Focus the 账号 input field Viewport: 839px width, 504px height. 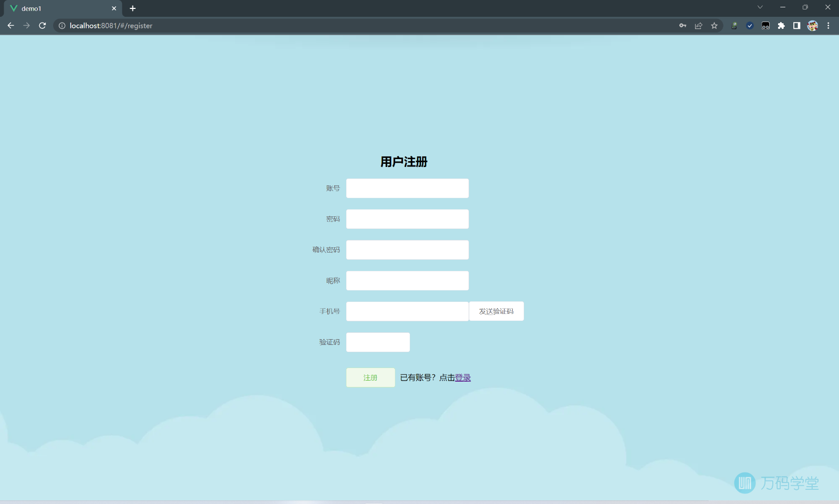pyautogui.click(x=407, y=188)
